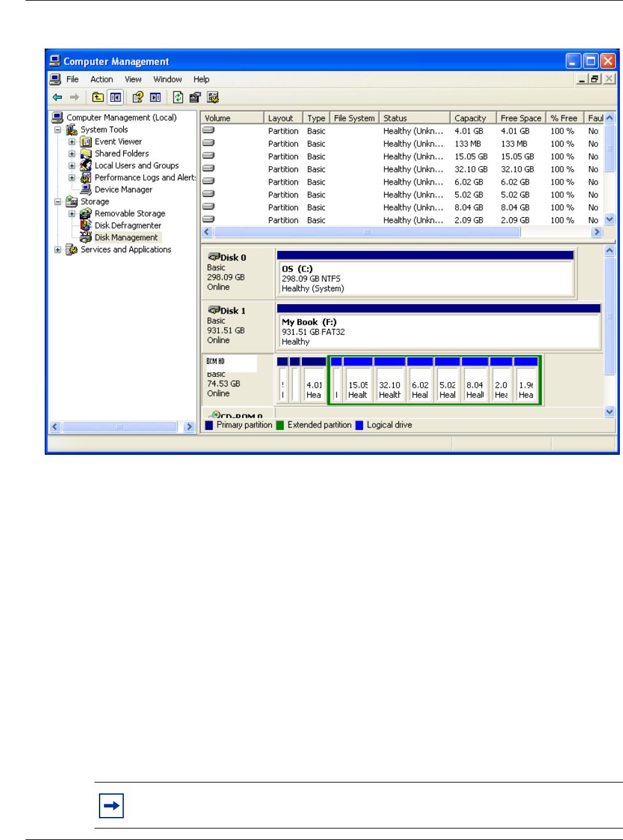Click the Local Users and Groups icon

(x=86, y=165)
